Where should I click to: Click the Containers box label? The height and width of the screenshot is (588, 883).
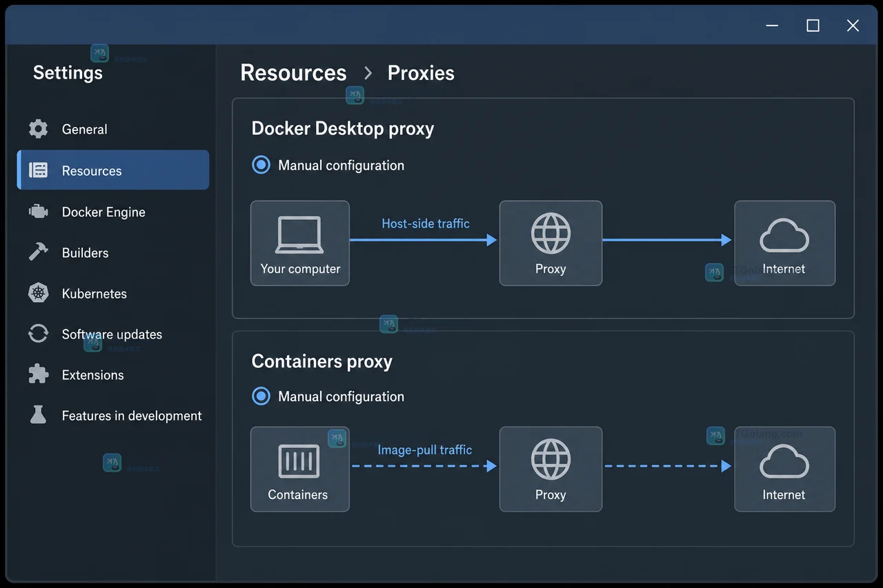point(298,494)
